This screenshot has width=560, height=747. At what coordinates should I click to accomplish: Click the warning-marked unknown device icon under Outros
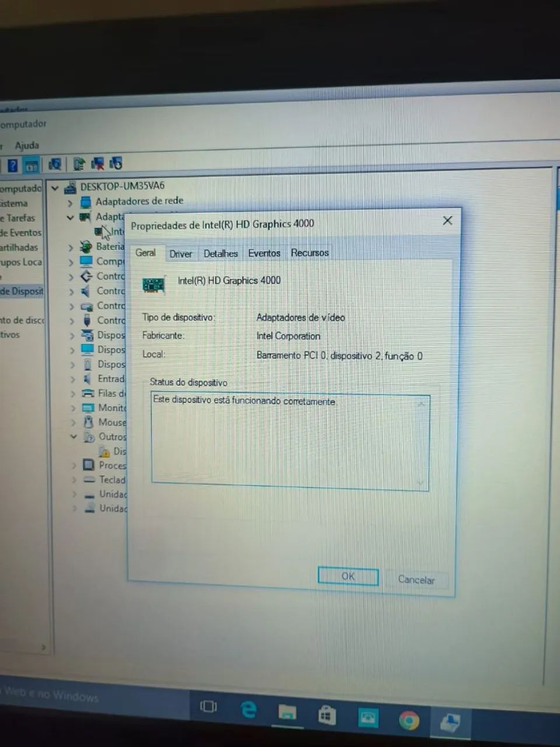tap(104, 451)
